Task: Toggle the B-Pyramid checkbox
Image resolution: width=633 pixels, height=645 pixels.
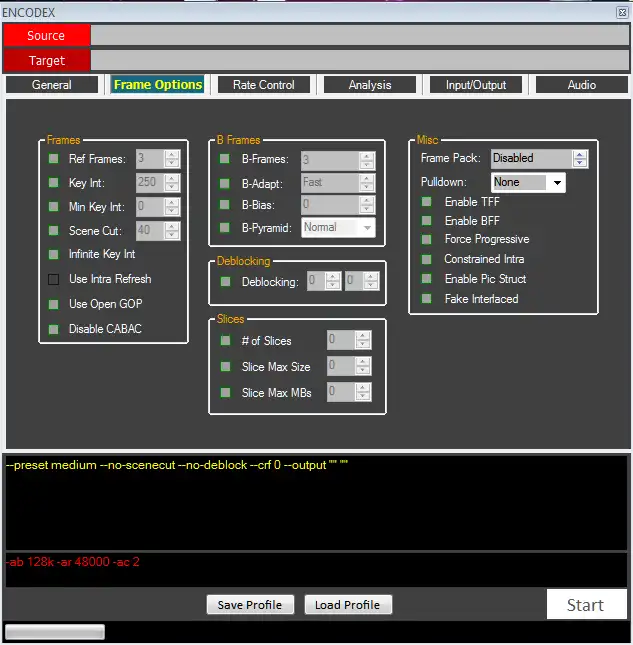Action: pos(225,227)
